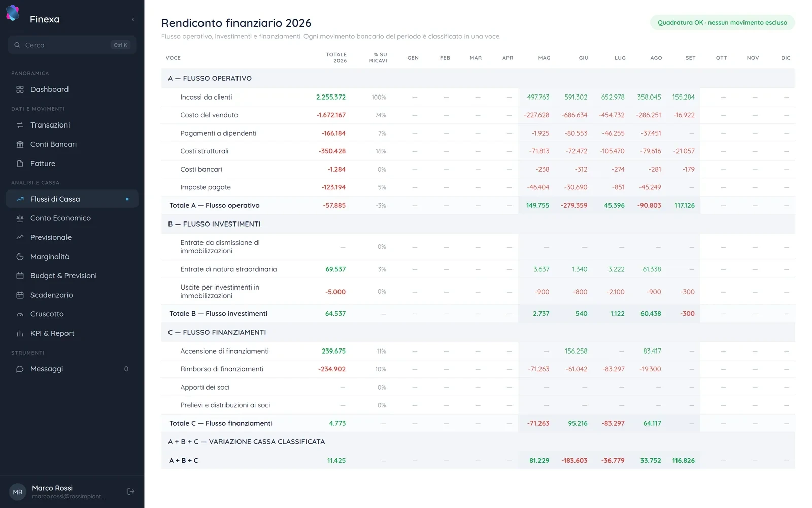This screenshot has width=812, height=508.
Task: Open the Transazioni page
Action: pyautogui.click(x=72, y=125)
